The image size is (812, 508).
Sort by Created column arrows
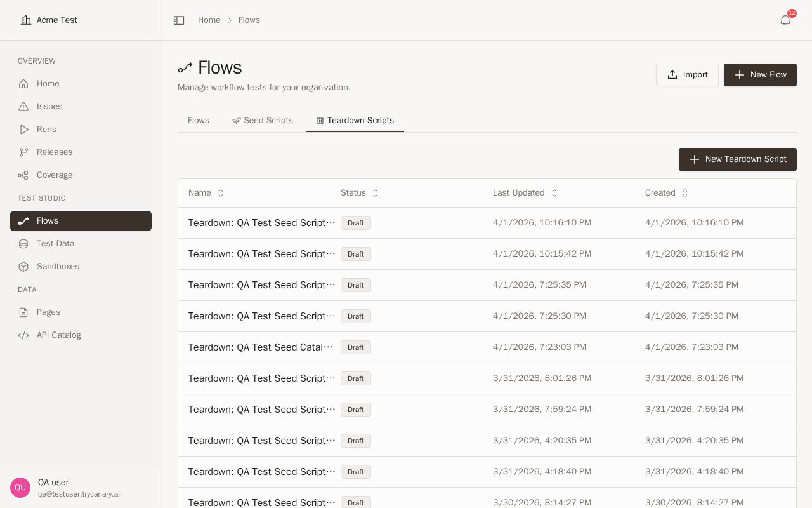[x=685, y=193]
